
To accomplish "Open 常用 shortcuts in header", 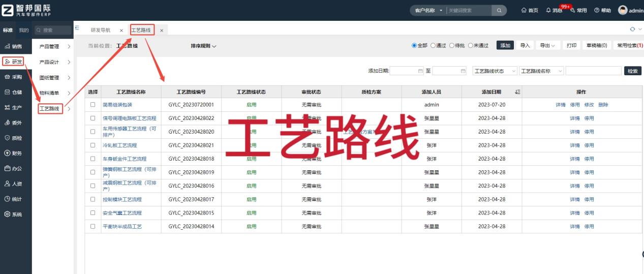I will click(x=578, y=10).
